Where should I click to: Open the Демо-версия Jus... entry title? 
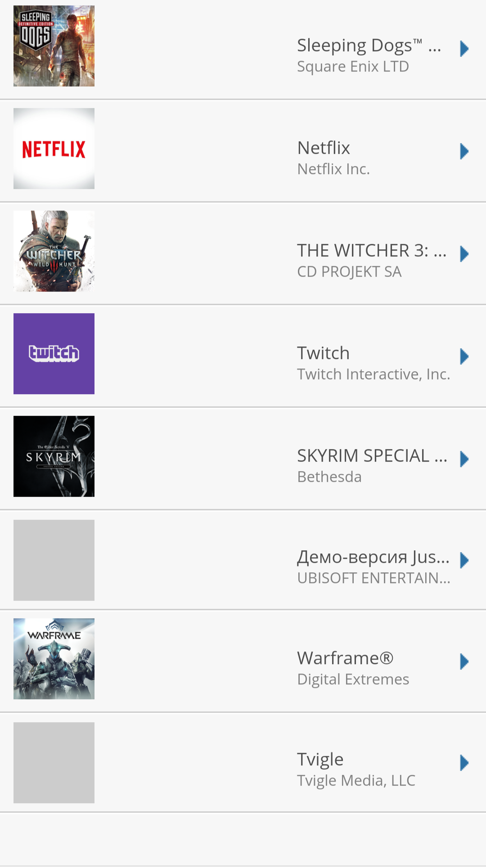tap(373, 557)
